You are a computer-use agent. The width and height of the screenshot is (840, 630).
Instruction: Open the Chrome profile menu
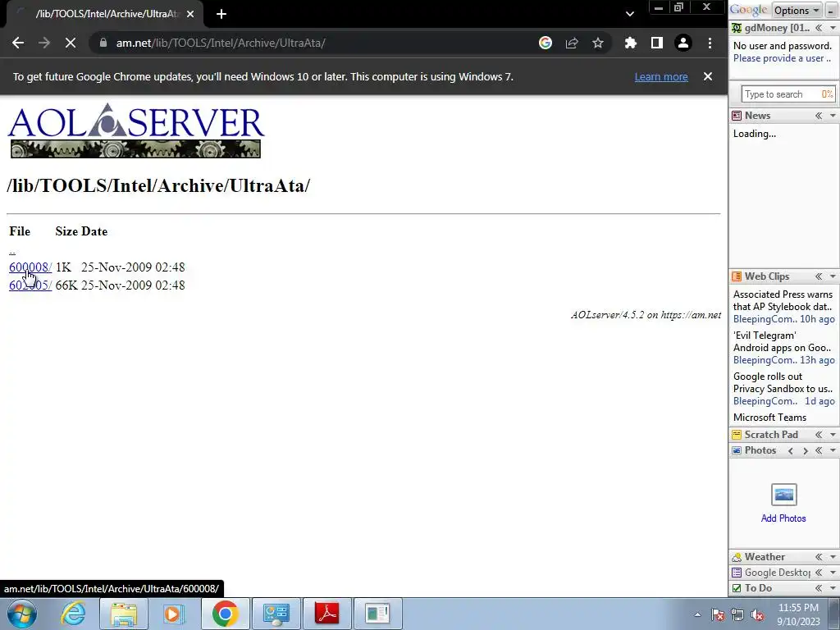pyautogui.click(x=683, y=43)
